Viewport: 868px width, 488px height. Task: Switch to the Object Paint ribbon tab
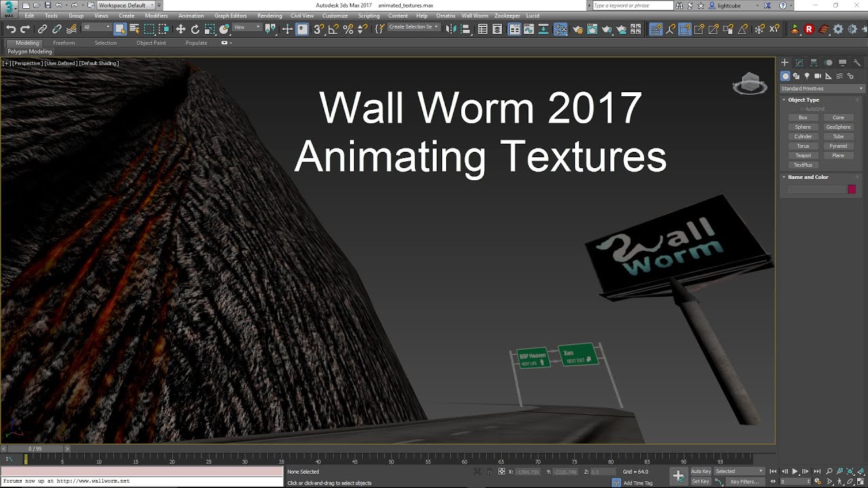coord(151,43)
